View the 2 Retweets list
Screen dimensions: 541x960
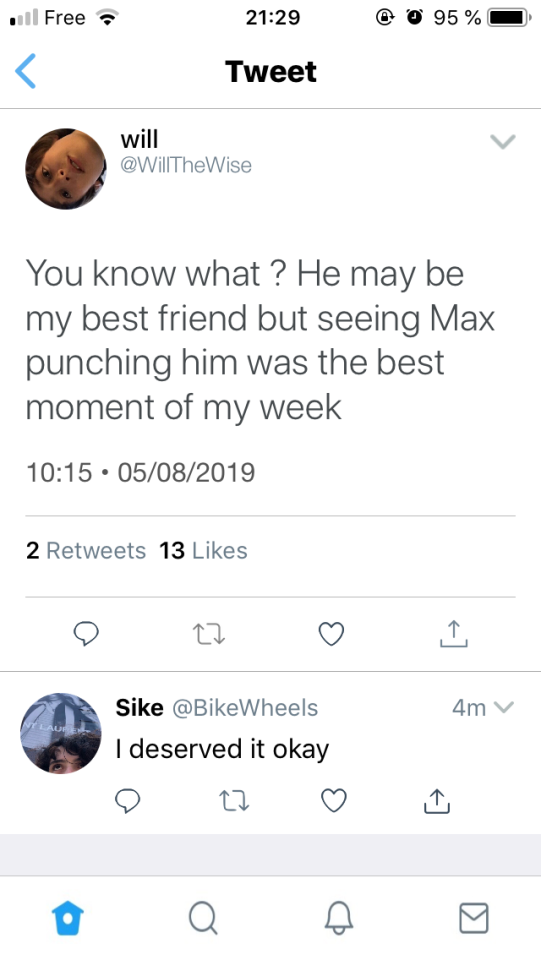click(x=86, y=550)
